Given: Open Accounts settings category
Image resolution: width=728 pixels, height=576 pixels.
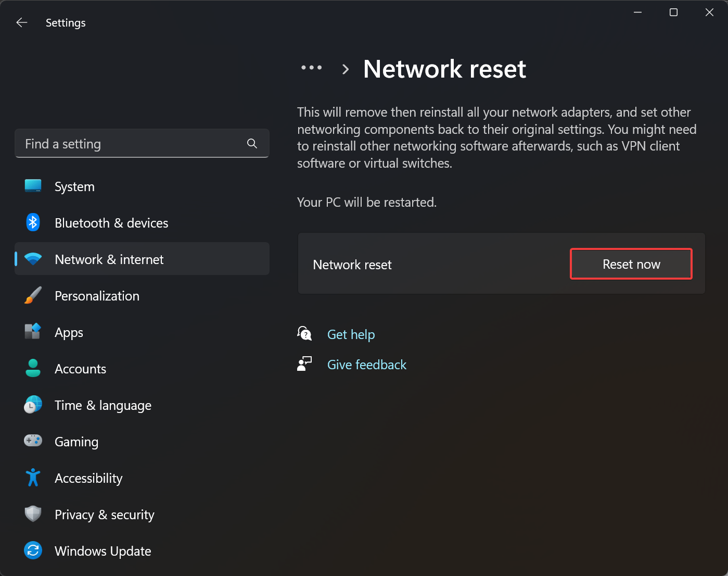Looking at the screenshot, I should (80, 369).
